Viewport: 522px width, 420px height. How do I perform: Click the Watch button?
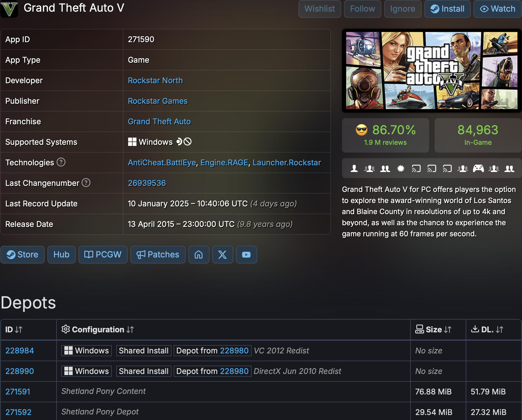tap(498, 9)
